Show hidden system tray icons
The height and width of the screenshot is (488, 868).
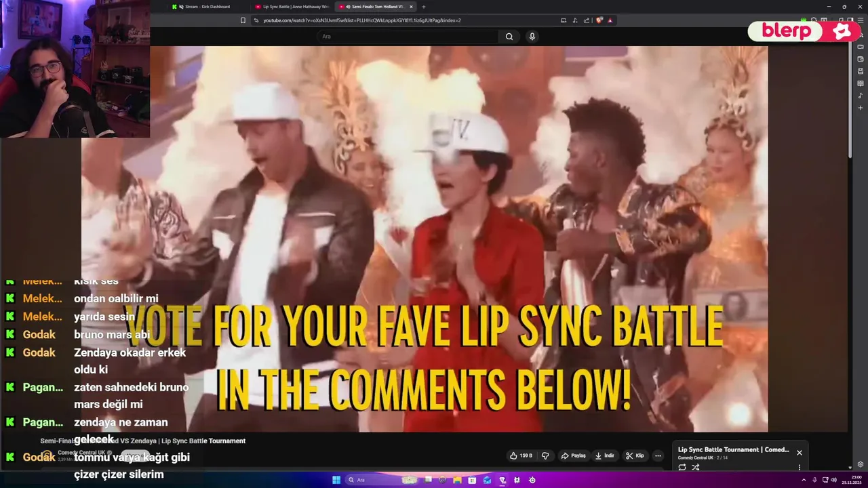pos(803,480)
